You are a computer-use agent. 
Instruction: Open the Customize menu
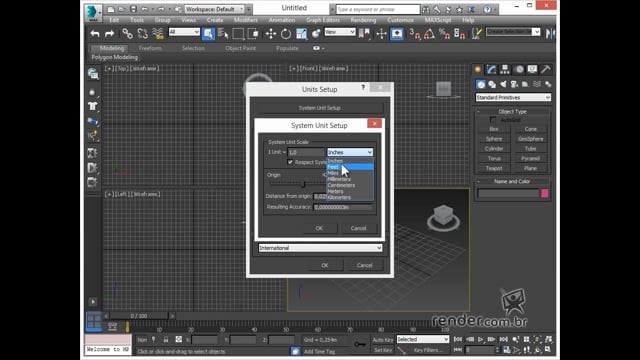400,20
